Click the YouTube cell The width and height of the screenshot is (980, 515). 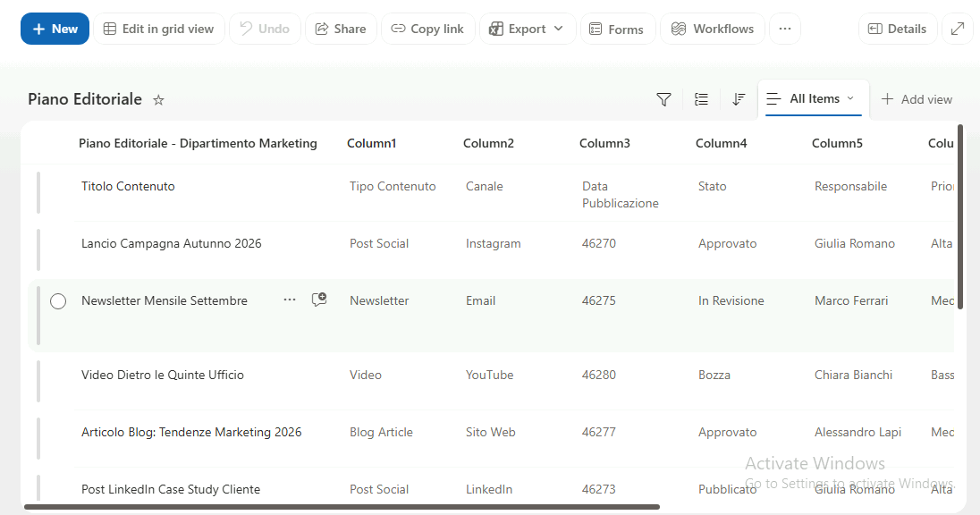point(489,375)
